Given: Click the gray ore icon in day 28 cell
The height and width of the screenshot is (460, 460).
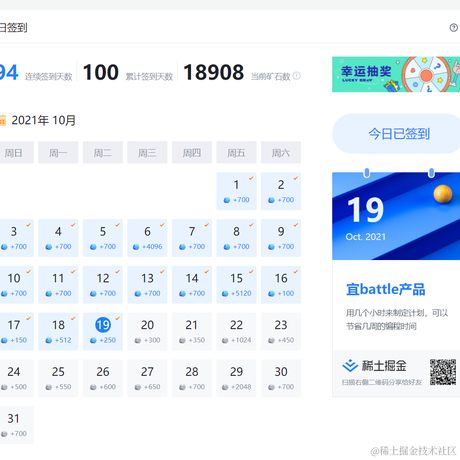Looking at the screenshot, I should 182,387.
